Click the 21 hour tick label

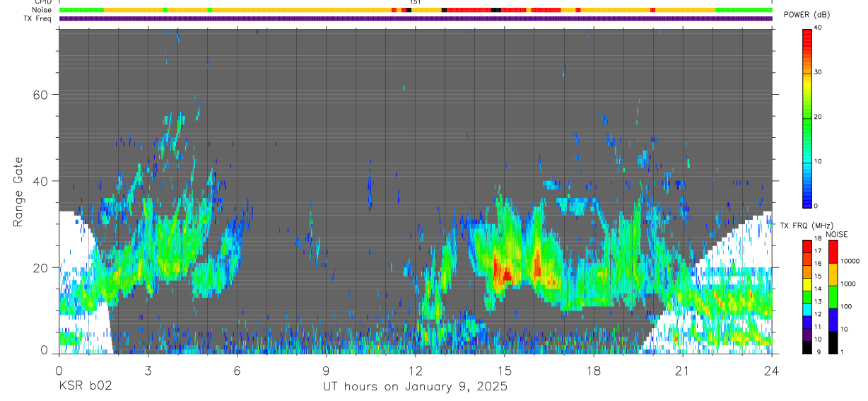683,370
